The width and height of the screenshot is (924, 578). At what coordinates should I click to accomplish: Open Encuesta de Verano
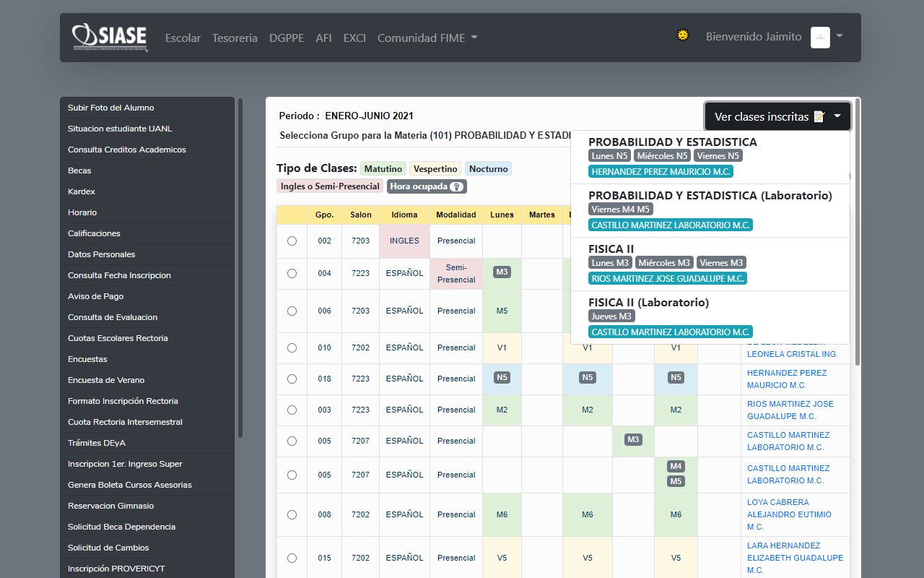pyautogui.click(x=147, y=380)
